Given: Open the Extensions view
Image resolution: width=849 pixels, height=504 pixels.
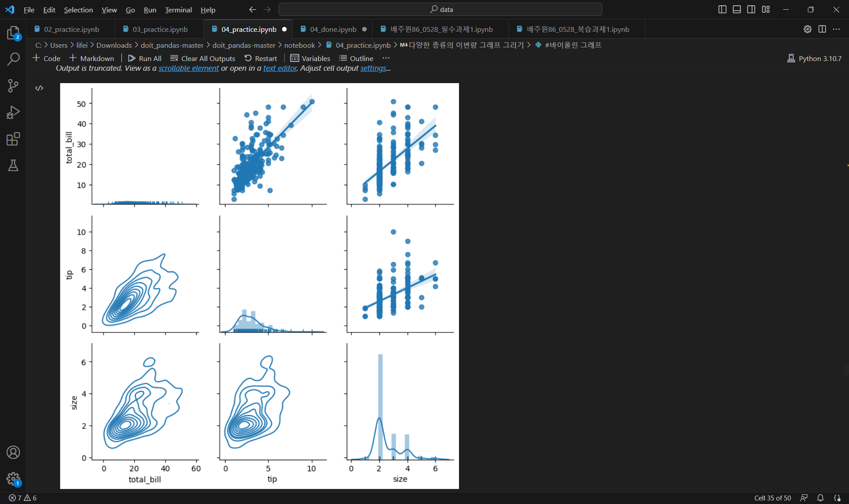Looking at the screenshot, I should pyautogui.click(x=13, y=139).
